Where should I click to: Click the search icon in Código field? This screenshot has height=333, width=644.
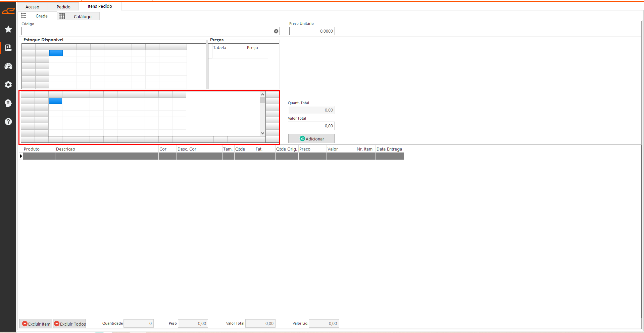pyautogui.click(x=276, y=31)
